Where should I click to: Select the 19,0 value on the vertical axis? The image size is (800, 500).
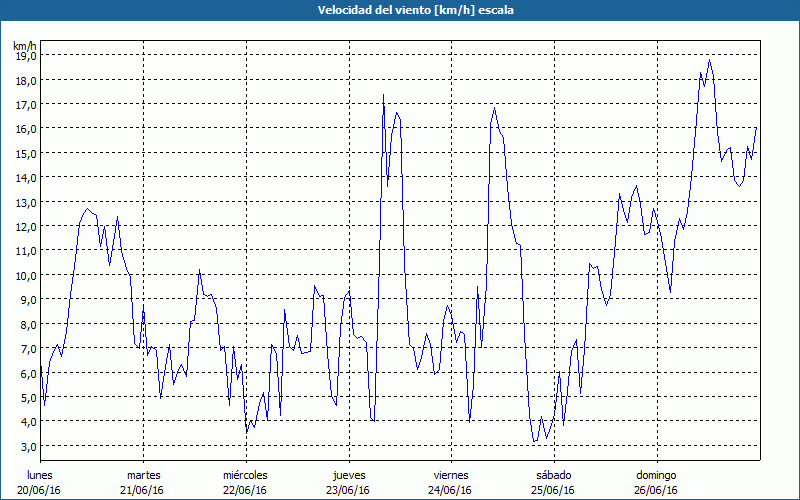tap(25, 55)
